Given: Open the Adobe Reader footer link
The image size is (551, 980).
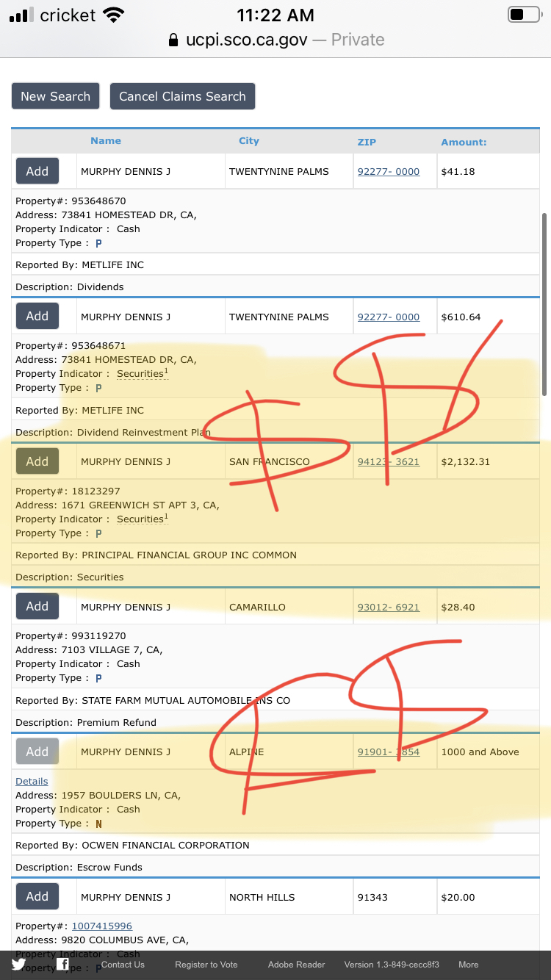Looking at the screenshot, I should tap(297, 965).
